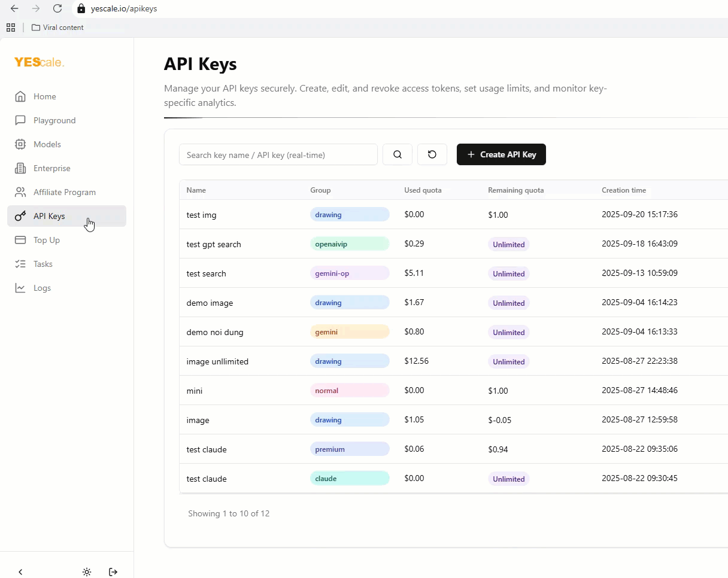Click the browser reload icon
This screenshot has height=578, width=728.
pyautogui.click(x=57, y=8)
